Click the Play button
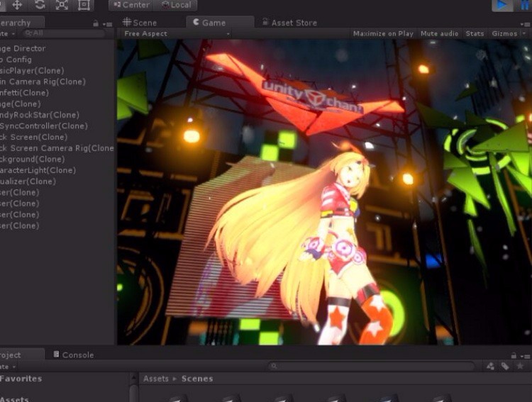532x402 pixels. [502, 5]
